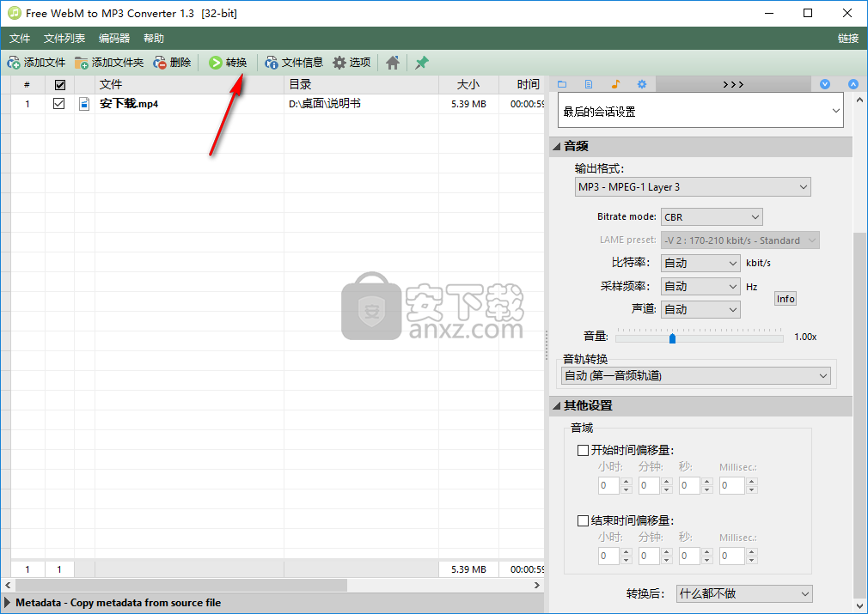This screenshot has width=868, height=614.
Task: Open the 最后的会话设置 preset dropdown
Action: click(700, 111)
